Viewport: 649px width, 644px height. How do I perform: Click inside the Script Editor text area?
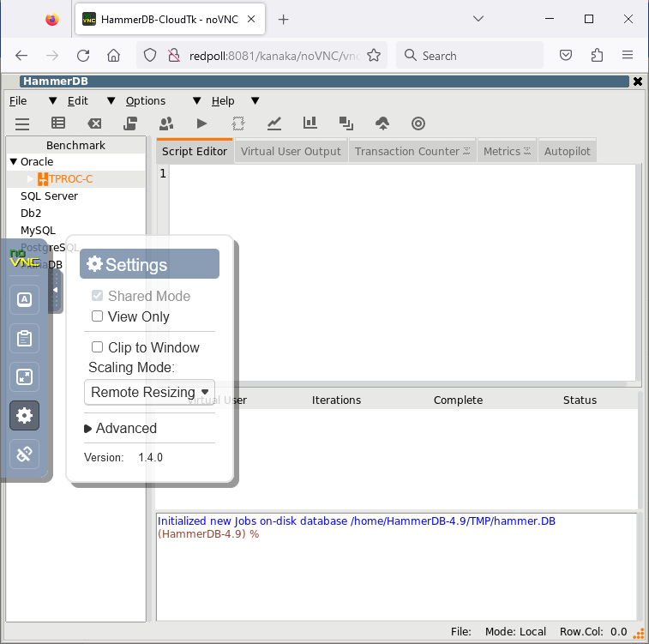tap(402, 273)
